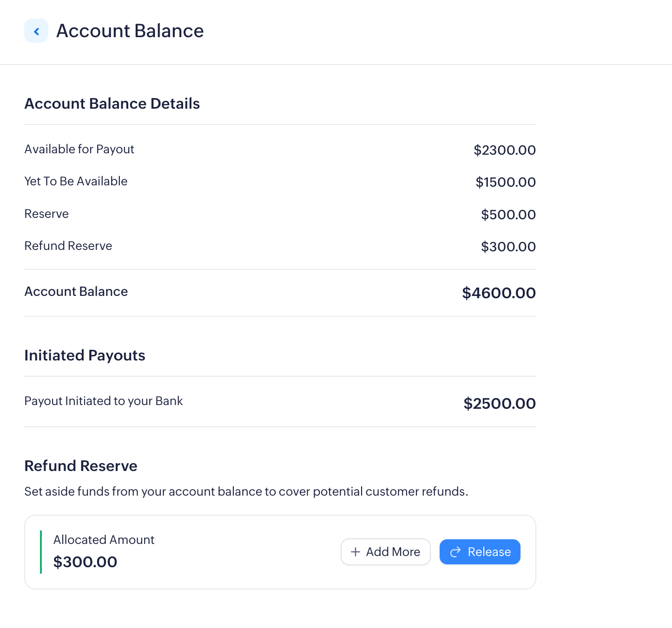Select the Refund Reserve row label
This screenshot has width=672, height=628.
[68, 246]
